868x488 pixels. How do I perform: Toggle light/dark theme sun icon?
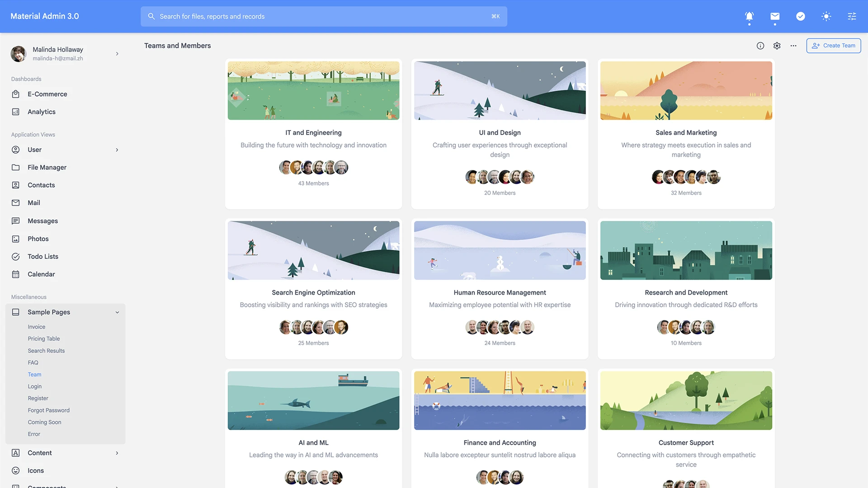[826, 16]
